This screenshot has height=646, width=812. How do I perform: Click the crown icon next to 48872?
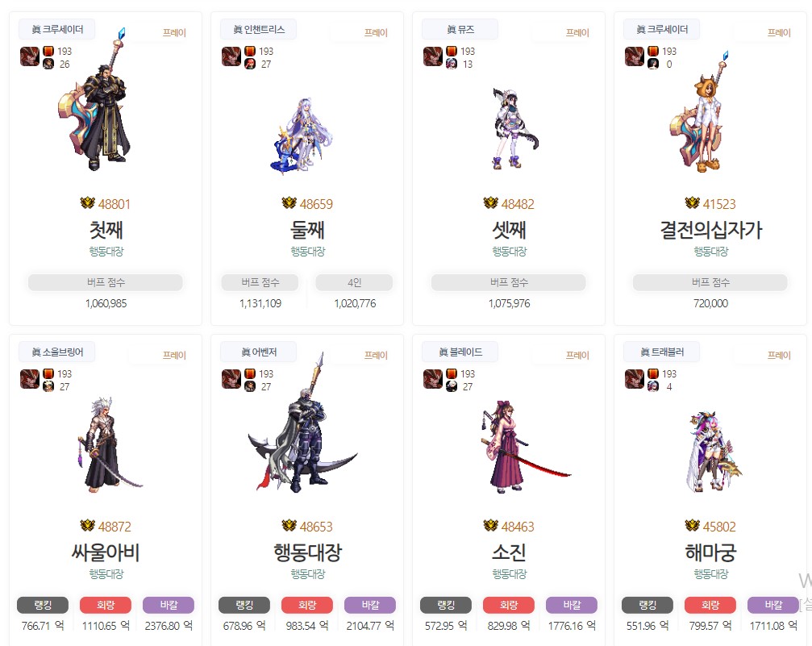pos(88,526)
